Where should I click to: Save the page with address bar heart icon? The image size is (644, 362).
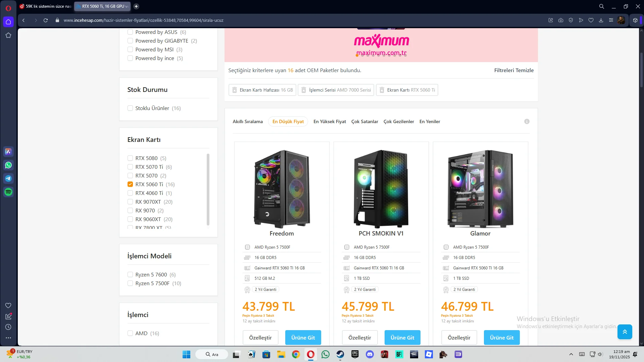pos(591,20)
